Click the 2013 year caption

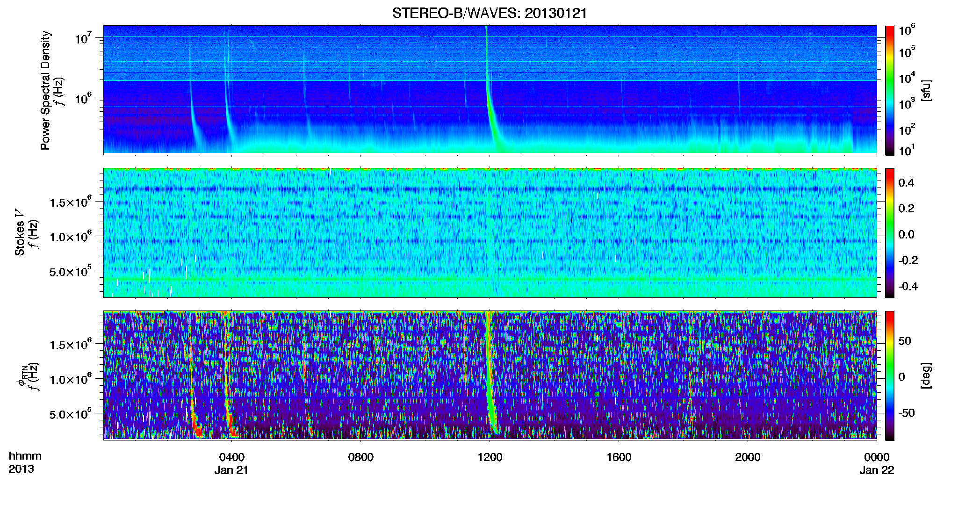point(21,469)
